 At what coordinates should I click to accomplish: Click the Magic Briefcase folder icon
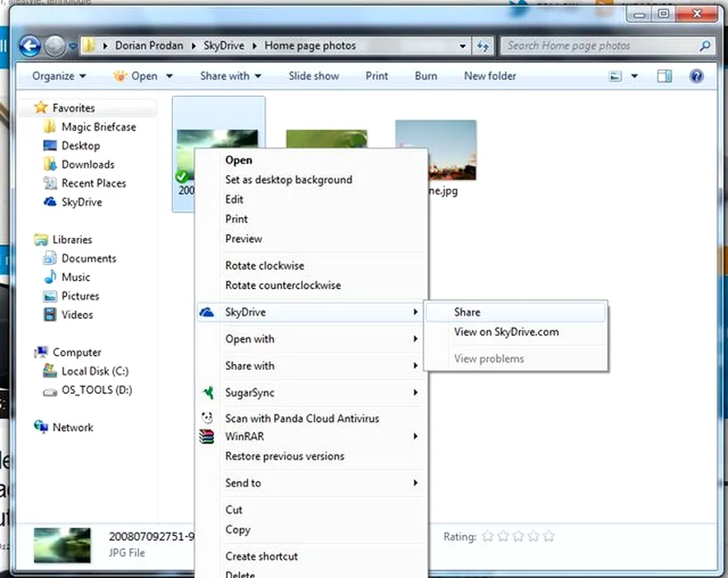tap(50, 127)
